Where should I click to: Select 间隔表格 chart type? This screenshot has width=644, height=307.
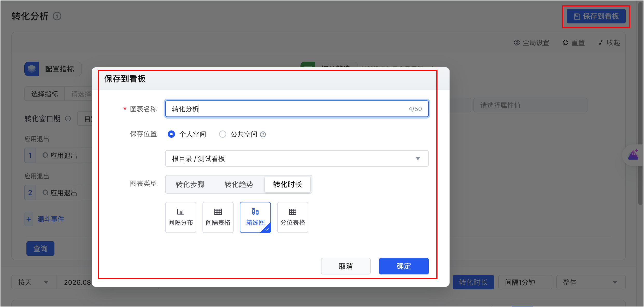(x=218, y=217)
